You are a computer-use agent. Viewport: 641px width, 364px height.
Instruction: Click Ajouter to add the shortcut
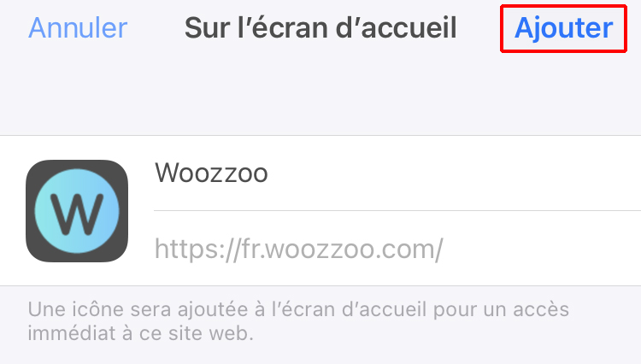click(x=563, y=28)
